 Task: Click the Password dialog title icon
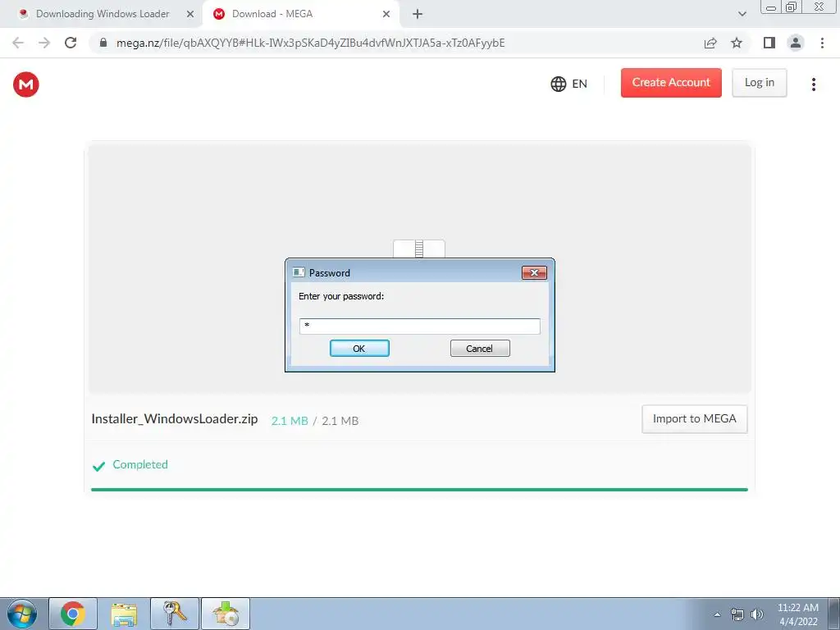click(299, 272)
